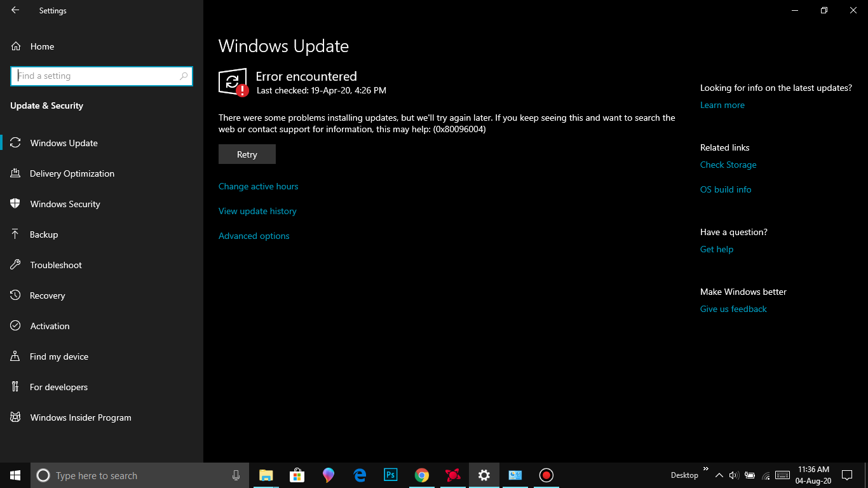Open the blue monitor app taskbar icon
This screenshot has width=868, height=488.
click(x=515, y=475)
